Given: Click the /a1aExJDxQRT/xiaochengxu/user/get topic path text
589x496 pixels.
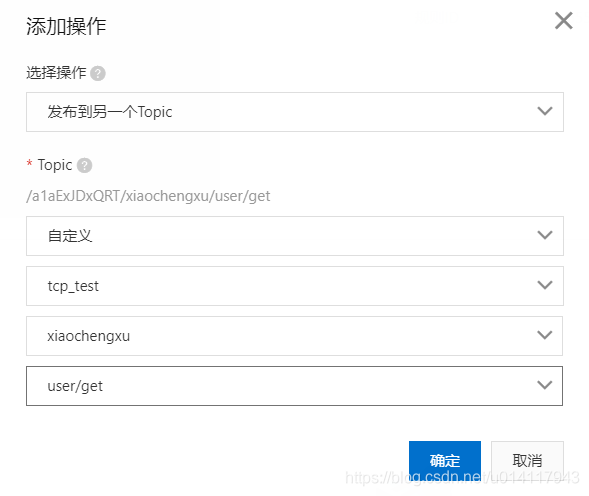Looking at the screenshot, I should 148,196.
